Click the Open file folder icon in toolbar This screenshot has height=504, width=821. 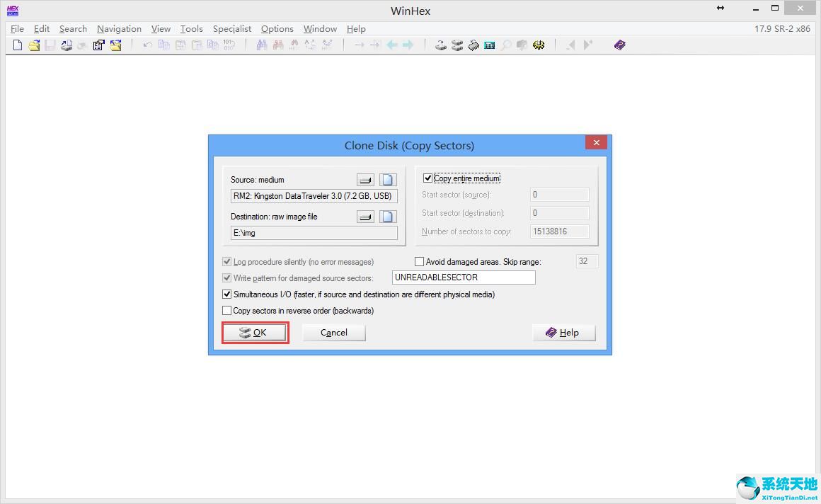34,45
